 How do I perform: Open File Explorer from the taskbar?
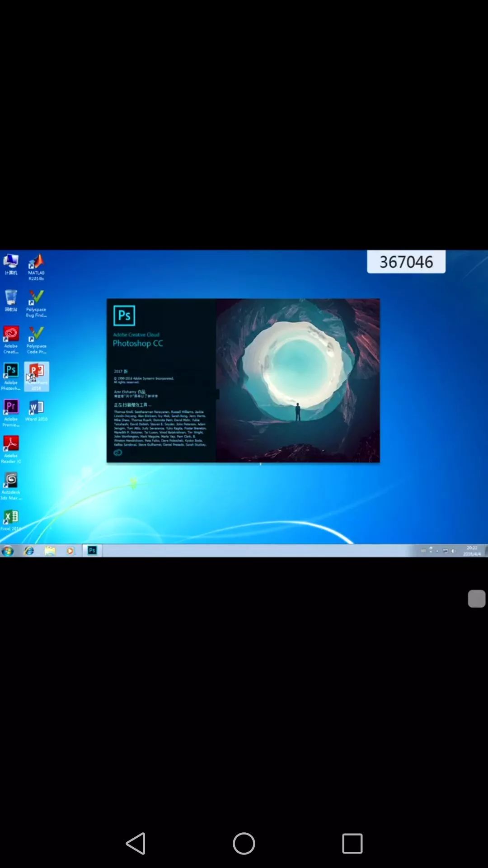coord(50,551)
